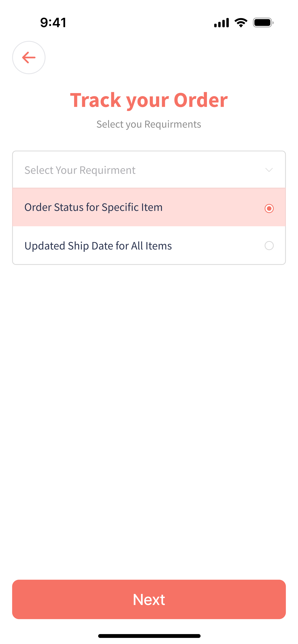Viewport: 298px width, 644px height.
Task: Tap the back arrow icon
Action: [29, 57]
